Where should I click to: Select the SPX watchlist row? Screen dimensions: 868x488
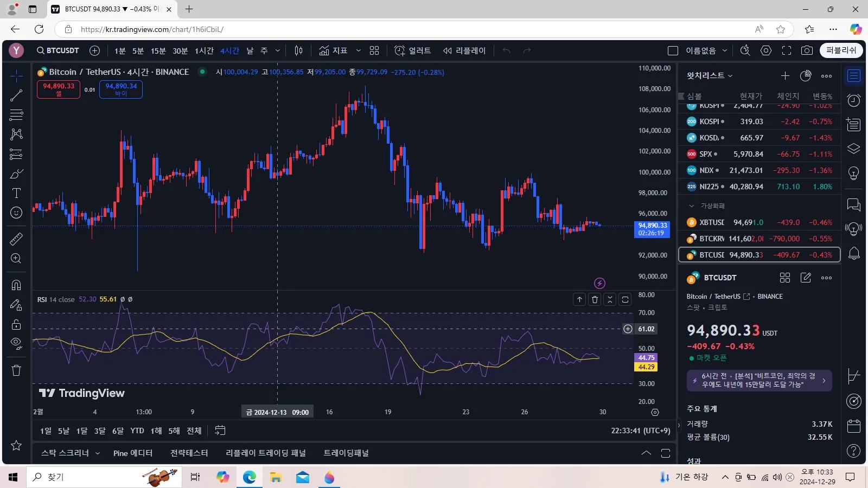point(759,154)
